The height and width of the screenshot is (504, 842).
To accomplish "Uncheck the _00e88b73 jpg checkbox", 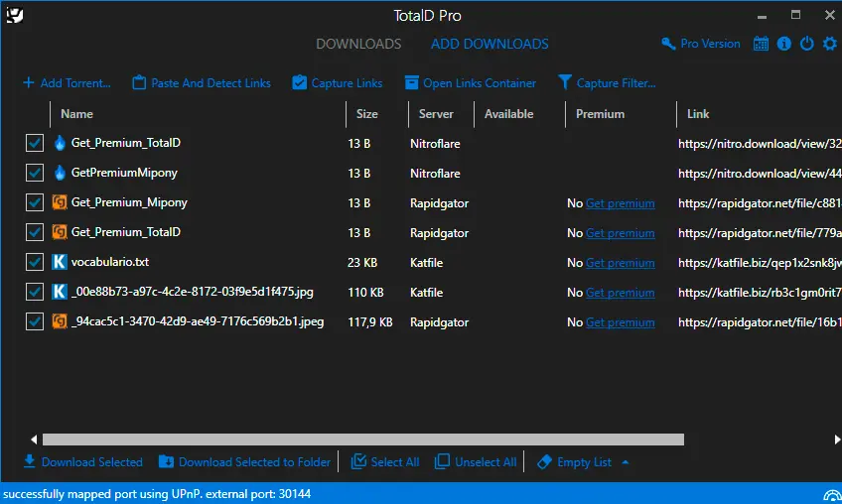I will coord(35,292).
